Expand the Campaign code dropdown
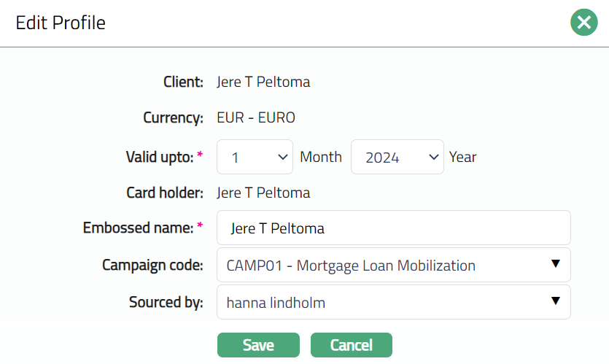Screen dimensions: 609x364 (393, 265)
